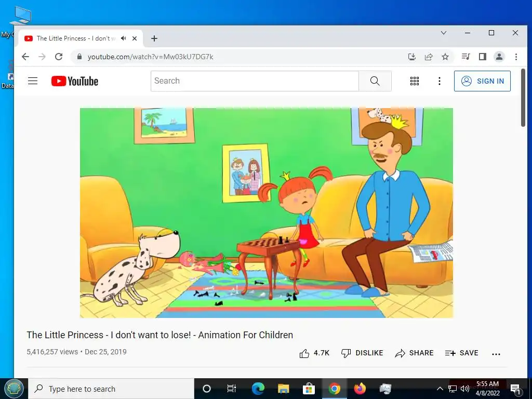This screenshot has width=532, height=399.
Task: Open the Windows Start button
Action: tap(14, 389)
